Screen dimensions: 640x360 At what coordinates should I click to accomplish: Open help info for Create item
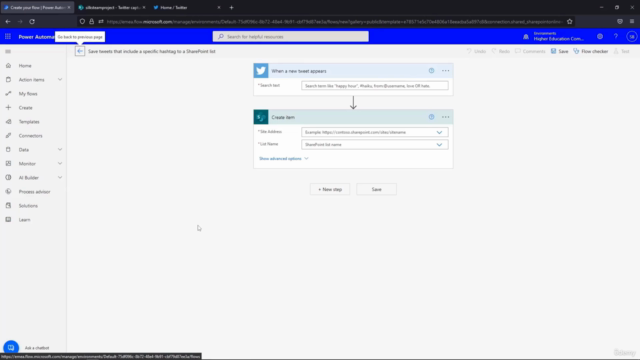coord(431,117)
